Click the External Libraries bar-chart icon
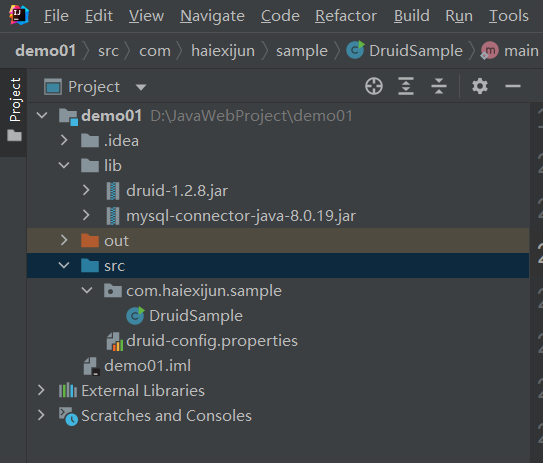Viewport: 543px width, 463px height. point(68,391)
